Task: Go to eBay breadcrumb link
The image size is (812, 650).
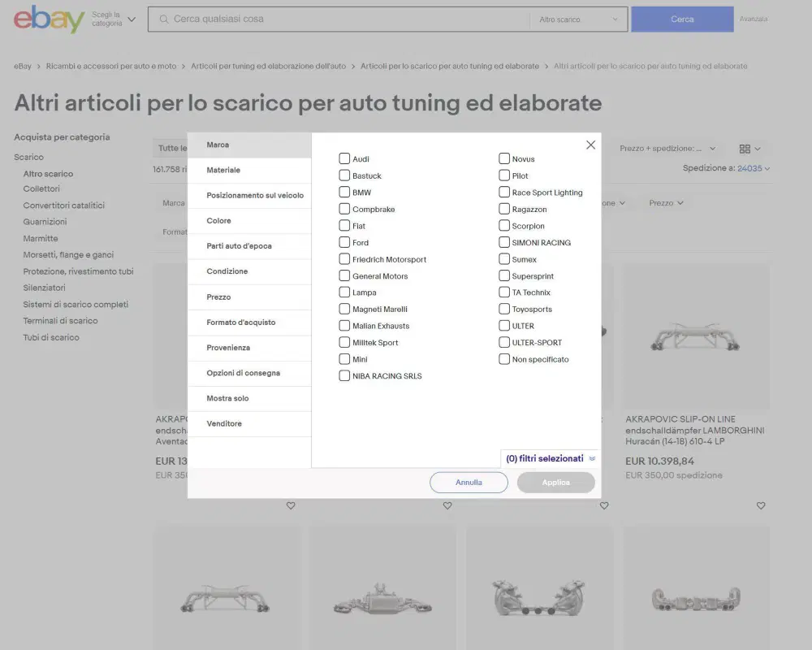Action: pyautogui.click(x=22, y=67)
